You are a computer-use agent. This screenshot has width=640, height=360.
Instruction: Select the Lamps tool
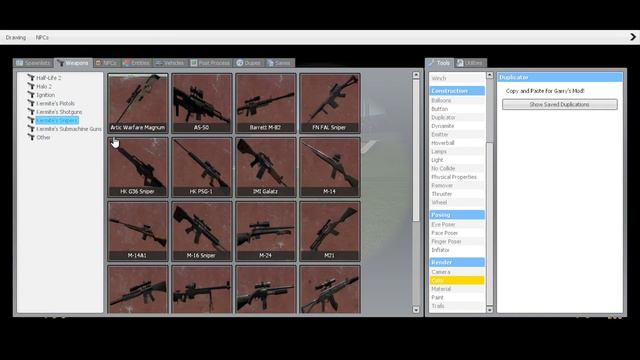pos(457,151)
